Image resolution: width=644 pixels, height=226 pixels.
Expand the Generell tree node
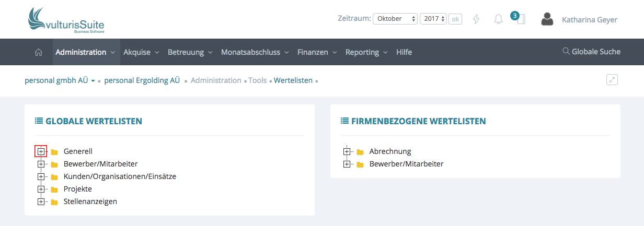click(41, 151)
